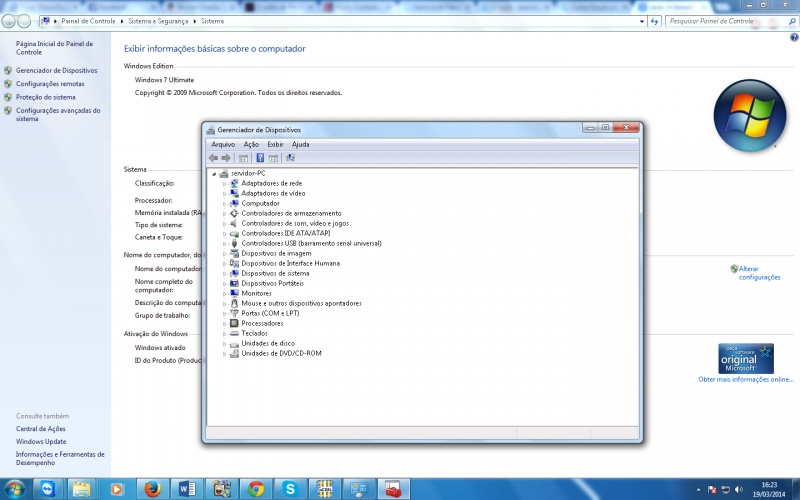Image resolution: width=800 pixels, height=500 pixels.
Task: Select the Unidades de DVD/CD-ROM icon
Action: point(234,354)
